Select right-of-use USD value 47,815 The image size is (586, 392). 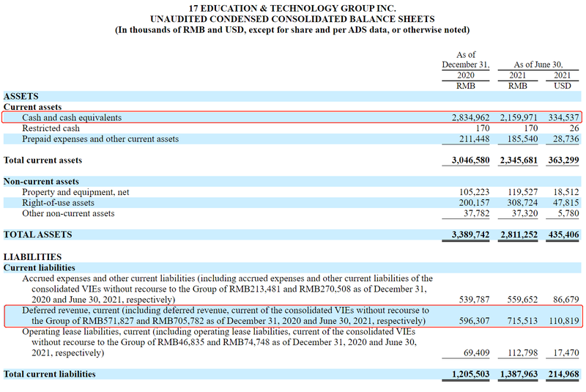pyautogui.click(x=566, y=203)
